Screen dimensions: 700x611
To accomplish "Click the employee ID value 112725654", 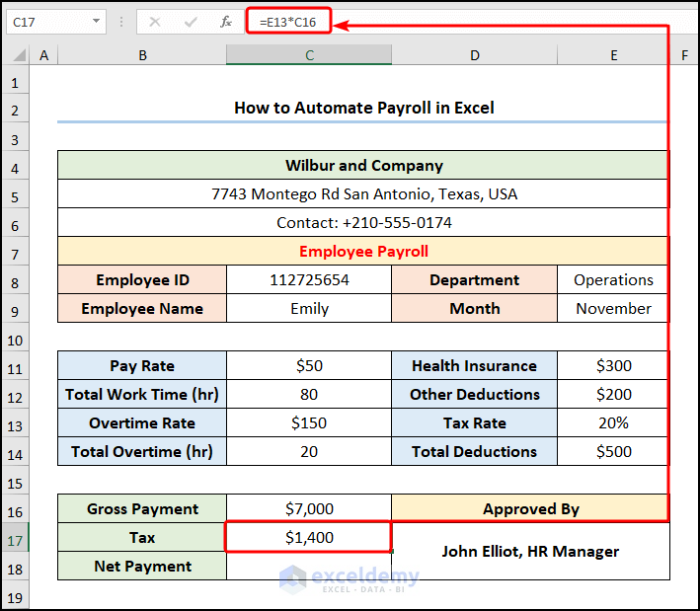I will [309, 280].
